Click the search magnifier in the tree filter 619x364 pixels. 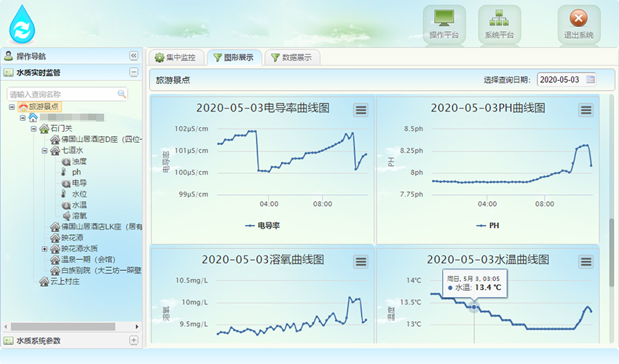click(x=122, y=94)
